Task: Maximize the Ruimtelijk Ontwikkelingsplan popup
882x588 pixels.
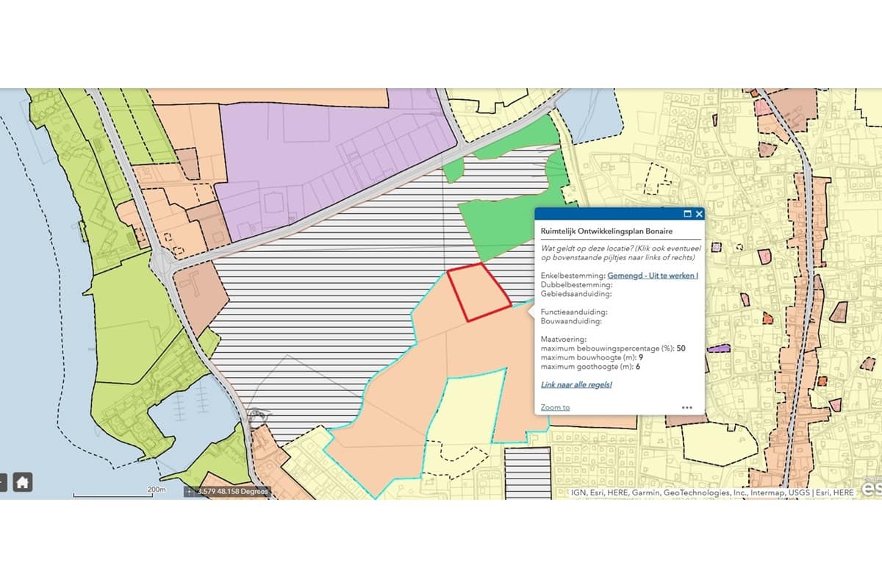Action: [x=688, y=214]
